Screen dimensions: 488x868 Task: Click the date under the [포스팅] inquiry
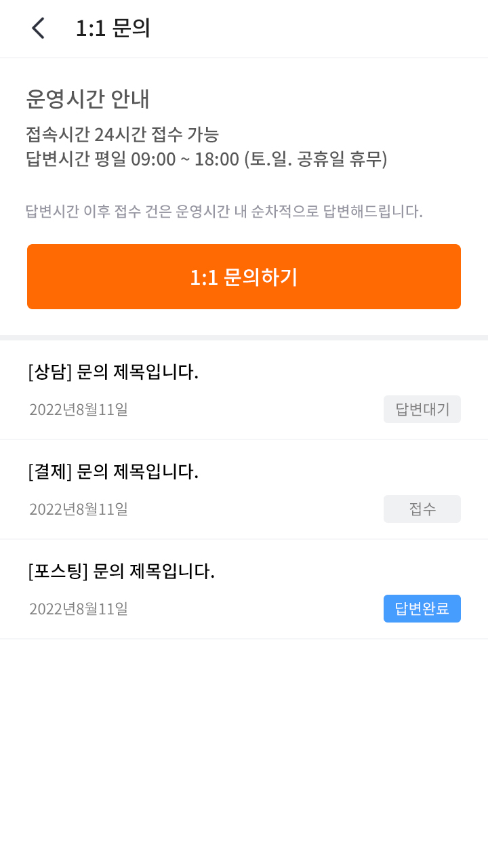[79, 609]
